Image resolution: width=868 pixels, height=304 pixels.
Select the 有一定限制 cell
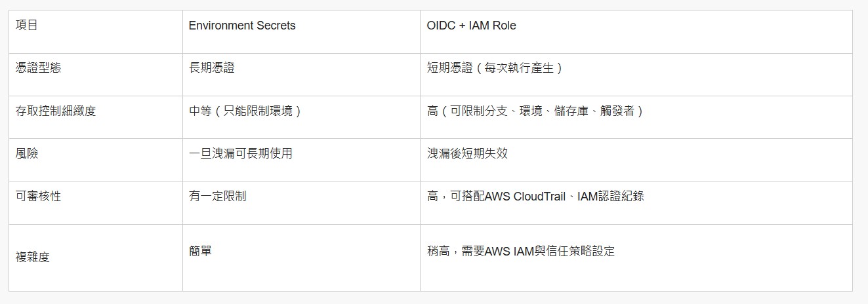click(301, 202)
